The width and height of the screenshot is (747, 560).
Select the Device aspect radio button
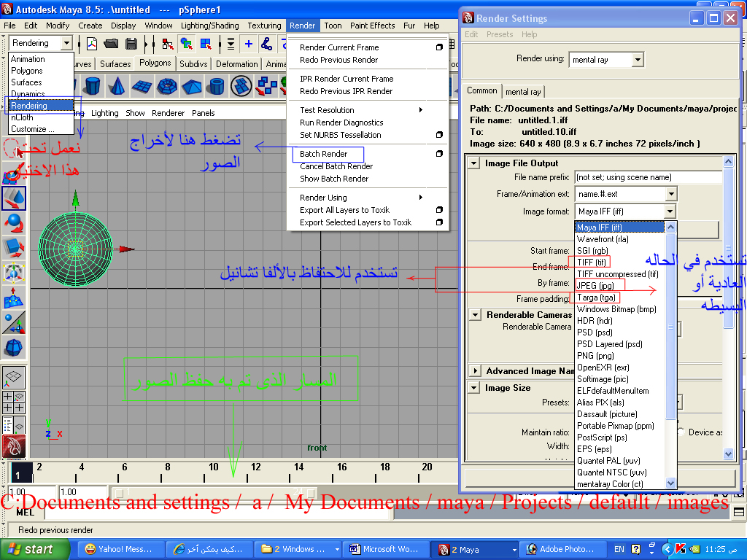(x=681, y=432)
